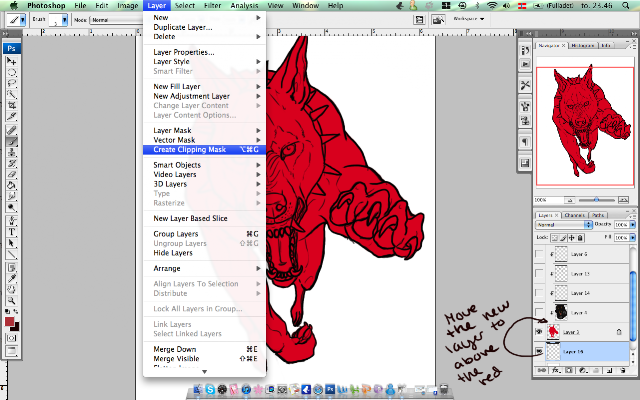This screenshot has width=640, height=400.
Task: Select the Layer 14 thumbnail
Action: (561, 293)
